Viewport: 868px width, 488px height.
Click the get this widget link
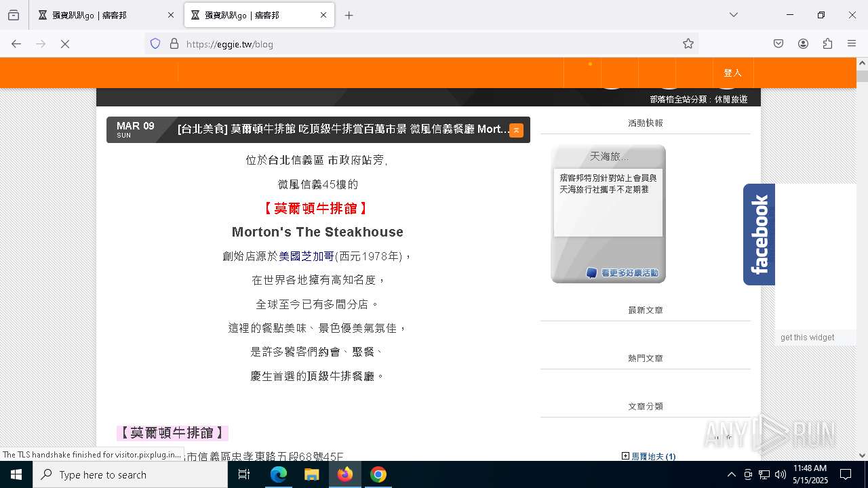(807, 338)
